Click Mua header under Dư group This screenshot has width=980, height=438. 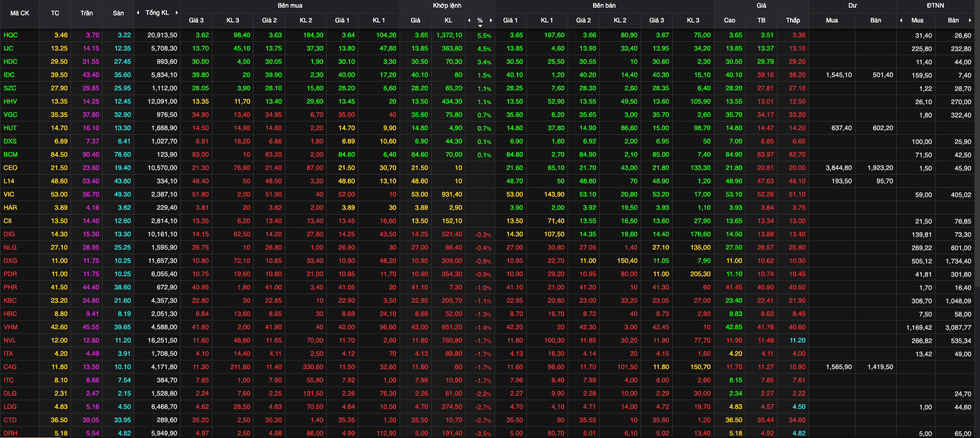pyautogui.click(x=832, y=20)
